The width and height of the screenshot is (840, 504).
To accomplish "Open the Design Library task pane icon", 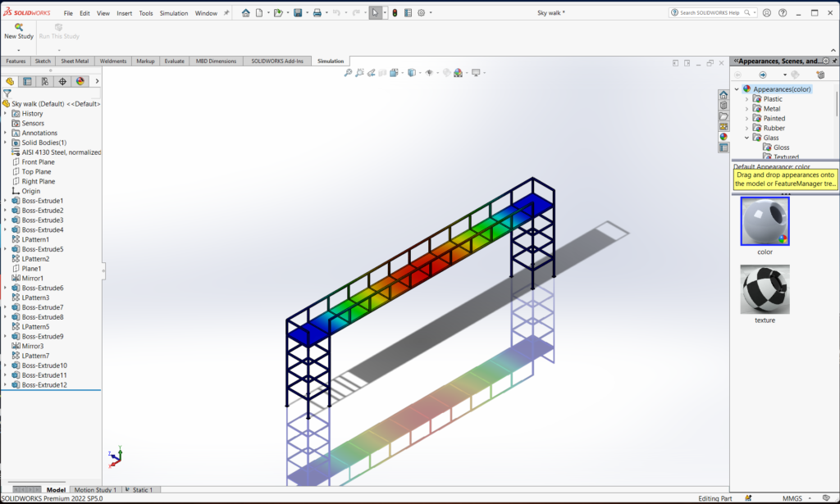I will (723, 105).
